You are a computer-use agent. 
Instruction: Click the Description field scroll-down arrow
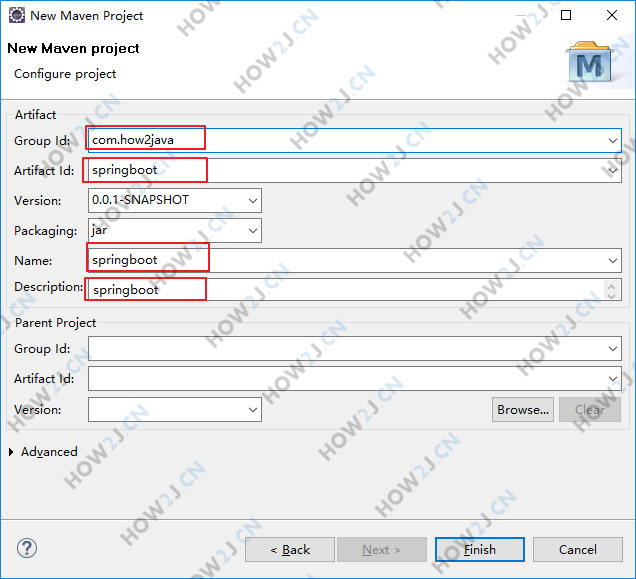click(612, 295)
